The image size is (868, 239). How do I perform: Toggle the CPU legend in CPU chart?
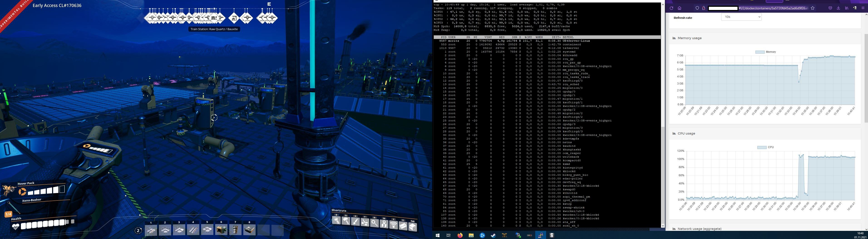point(766,147)
